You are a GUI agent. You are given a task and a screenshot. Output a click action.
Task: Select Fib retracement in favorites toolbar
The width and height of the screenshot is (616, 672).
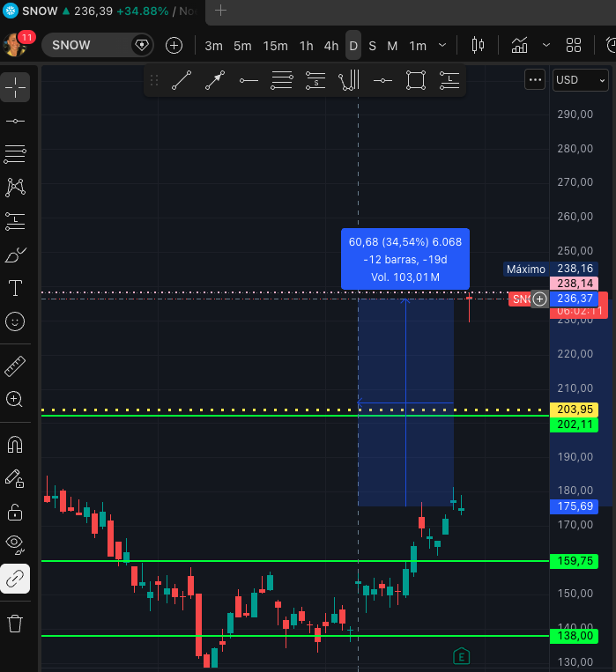click(x=282, y=80)
